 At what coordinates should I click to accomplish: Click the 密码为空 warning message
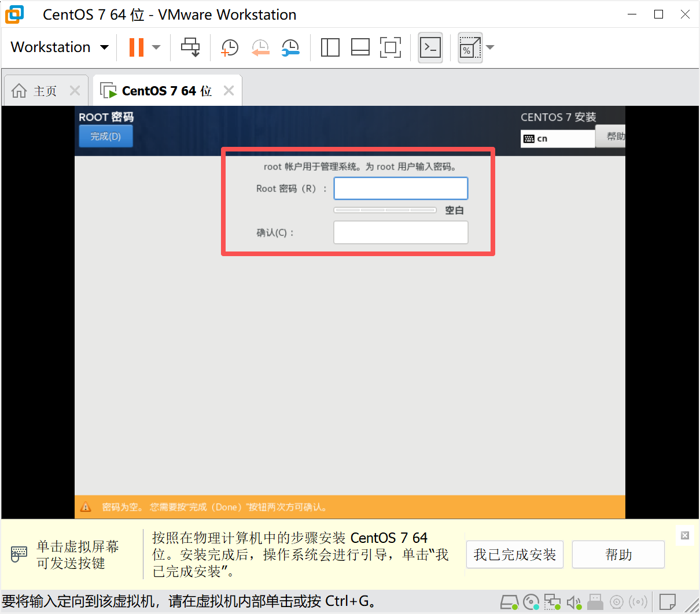pos(215,507)
